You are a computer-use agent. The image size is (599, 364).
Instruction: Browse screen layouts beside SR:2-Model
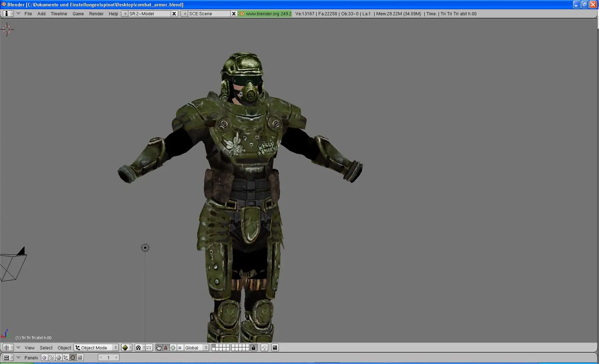click(125, 14)
